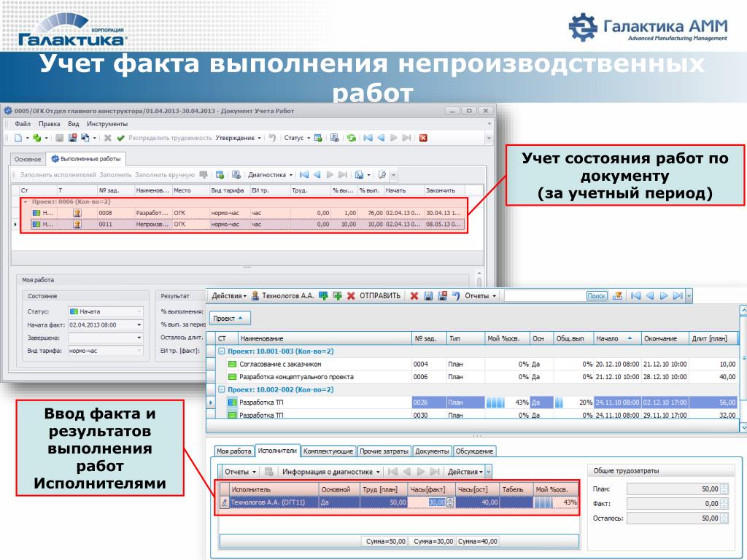The width and height of the screenshot is (747, 560).
Task: Click the save-and-close icon with the red mark
Action: pyautogui.click(x=72, y=138)
